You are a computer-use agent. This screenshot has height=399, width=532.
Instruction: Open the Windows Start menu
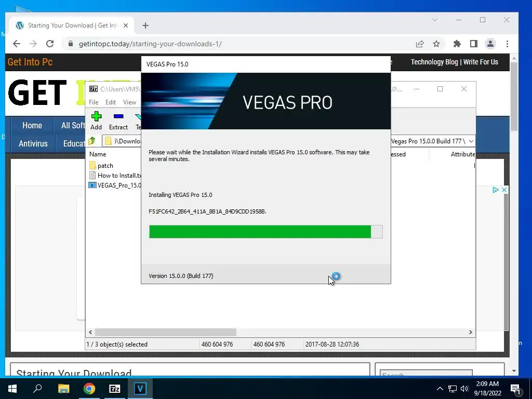(x=12, y=389)
